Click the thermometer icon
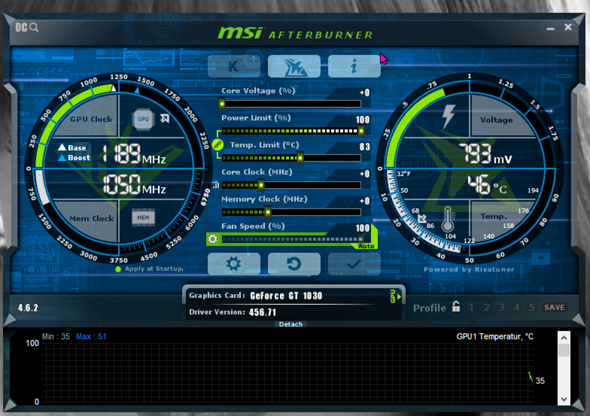Screen dimensions: 590x416 [448, 219]
